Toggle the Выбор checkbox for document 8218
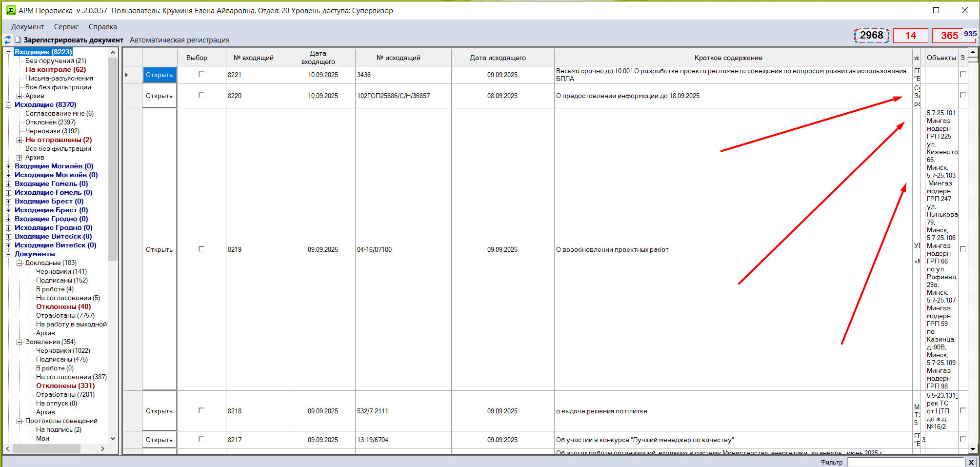This screenshot has width=980, height=467. pos(201,411)
